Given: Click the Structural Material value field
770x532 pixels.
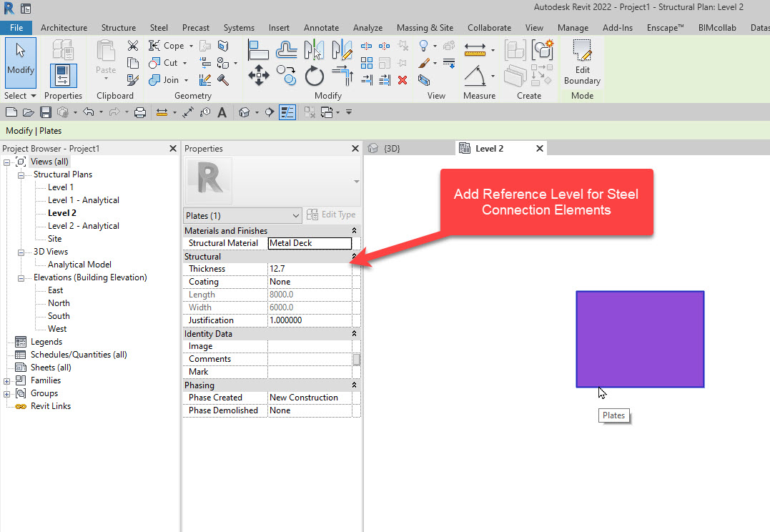Looking at the screenshot, I should tap(310, 243).
